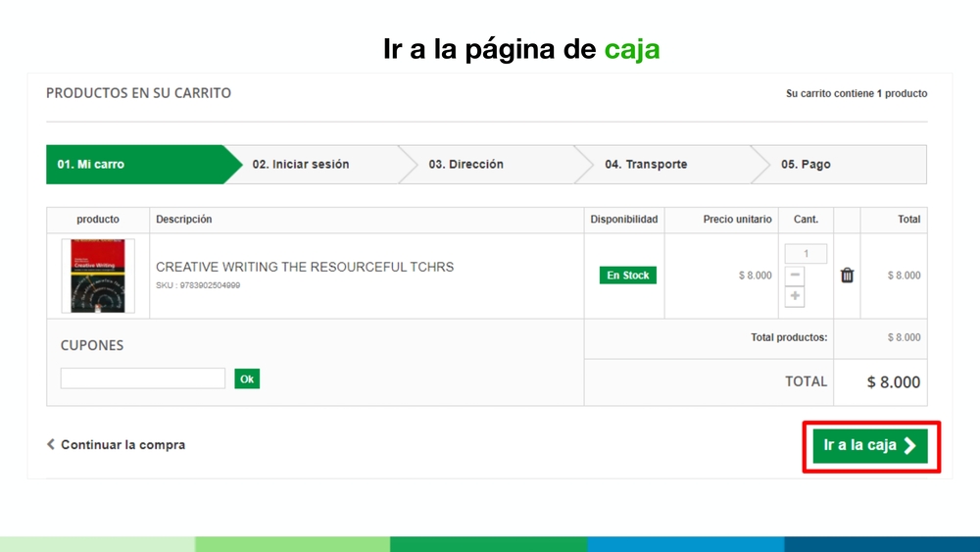The height and width of the screenshot is (552, 980).
Task: Click the Precio unitario column header
Action: coord(737,220)
